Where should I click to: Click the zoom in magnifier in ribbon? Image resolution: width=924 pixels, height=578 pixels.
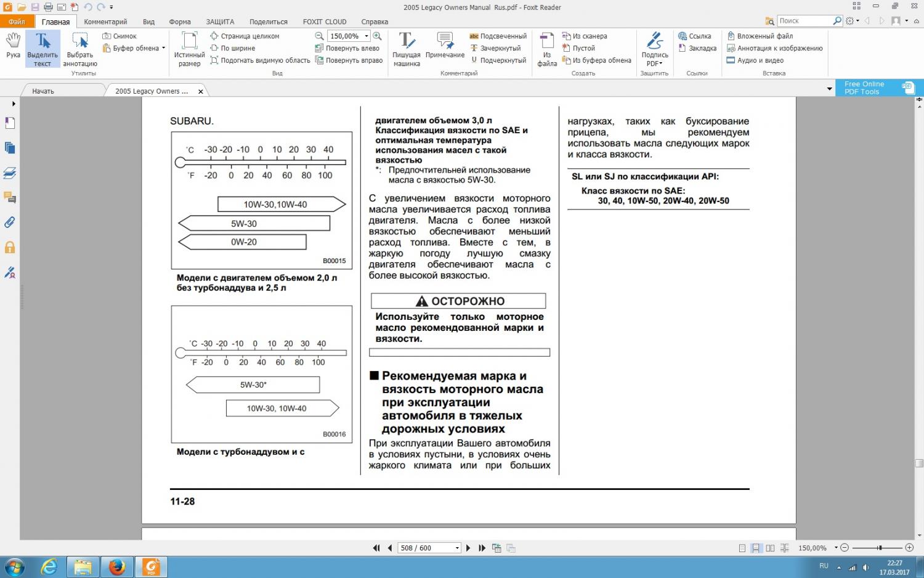[x=377, y=36]
